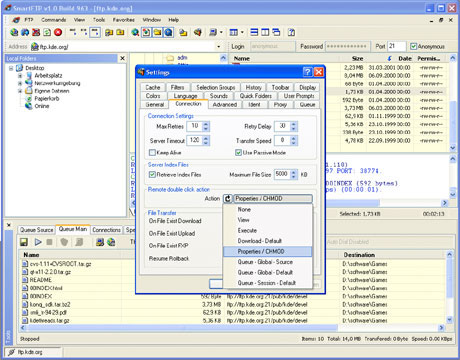Click the Settings dialog help question-mark button
The image size is (460, 360).
(308, 72)
